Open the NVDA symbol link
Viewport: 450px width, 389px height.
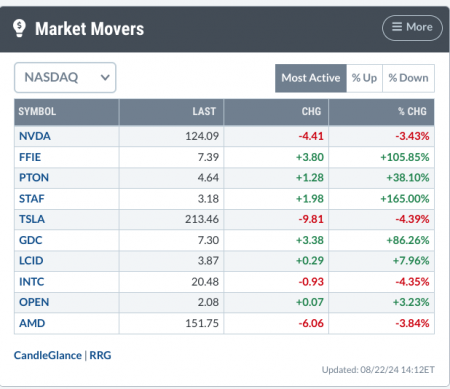(x=35, y=136)
